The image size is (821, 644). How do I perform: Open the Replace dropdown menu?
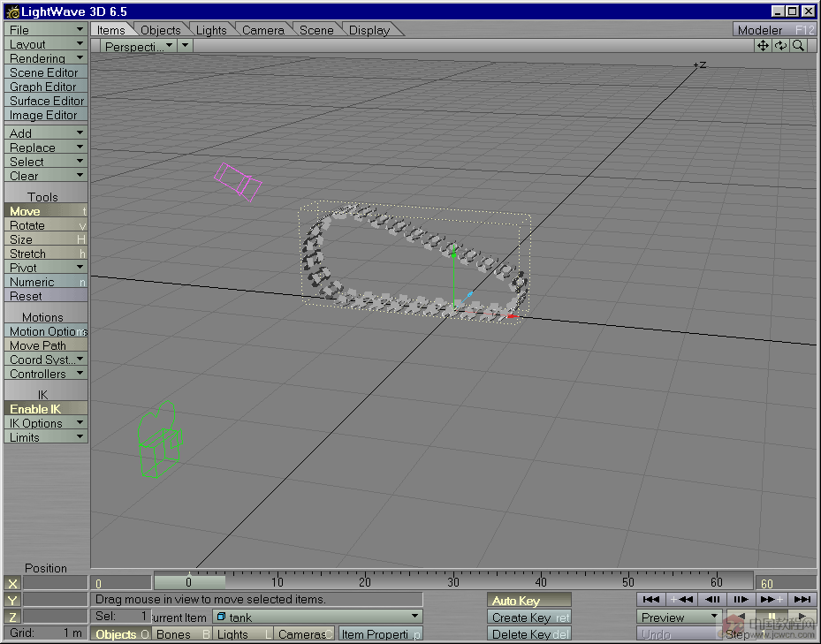(x=46, y=148)
